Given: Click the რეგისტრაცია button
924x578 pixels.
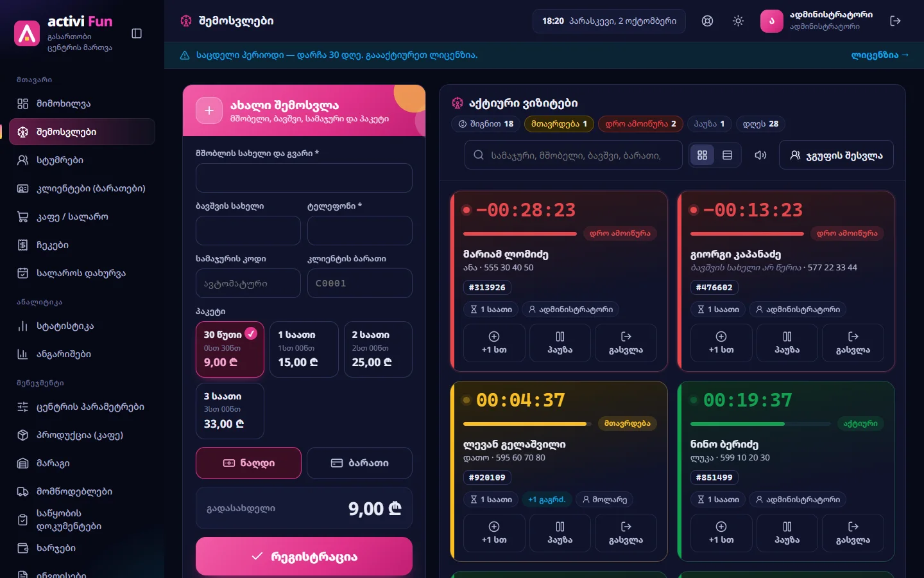Looking at the screenshot, I should click(304, 556).
